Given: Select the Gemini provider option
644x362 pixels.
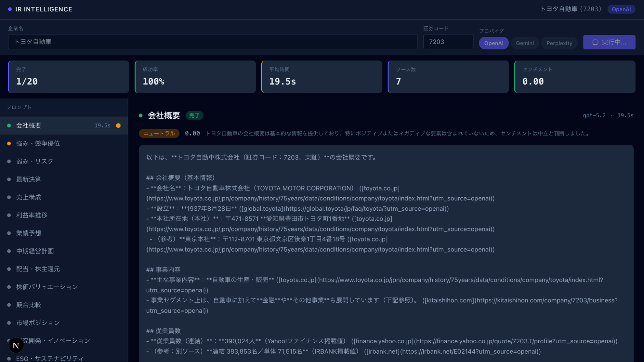Looking at the screenshot, I should point(524,43).
